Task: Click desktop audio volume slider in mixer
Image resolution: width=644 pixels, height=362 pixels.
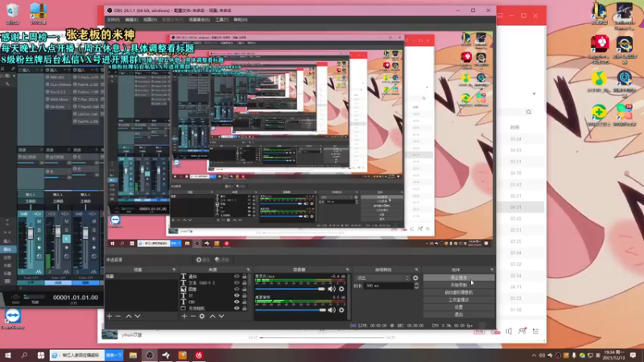Action: tap(290, 310)
